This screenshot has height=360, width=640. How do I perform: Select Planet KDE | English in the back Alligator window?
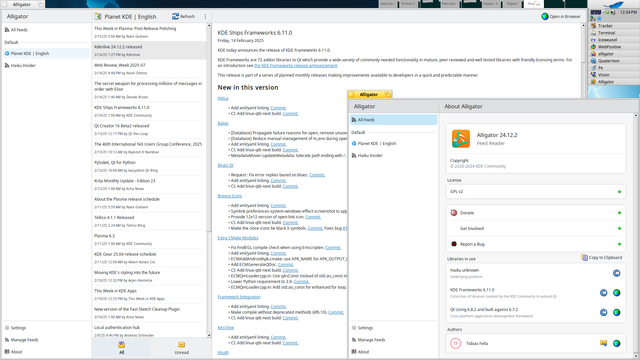point(46,53)
